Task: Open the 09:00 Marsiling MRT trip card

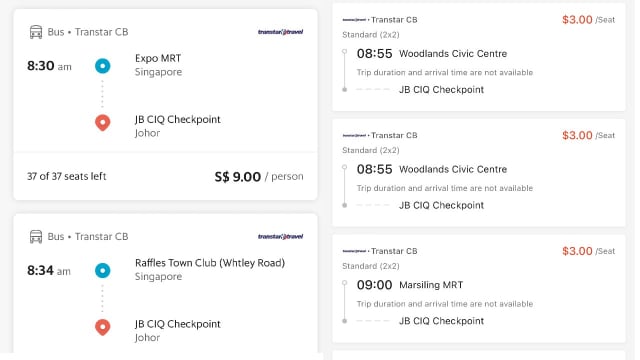Action: (479, 289)
